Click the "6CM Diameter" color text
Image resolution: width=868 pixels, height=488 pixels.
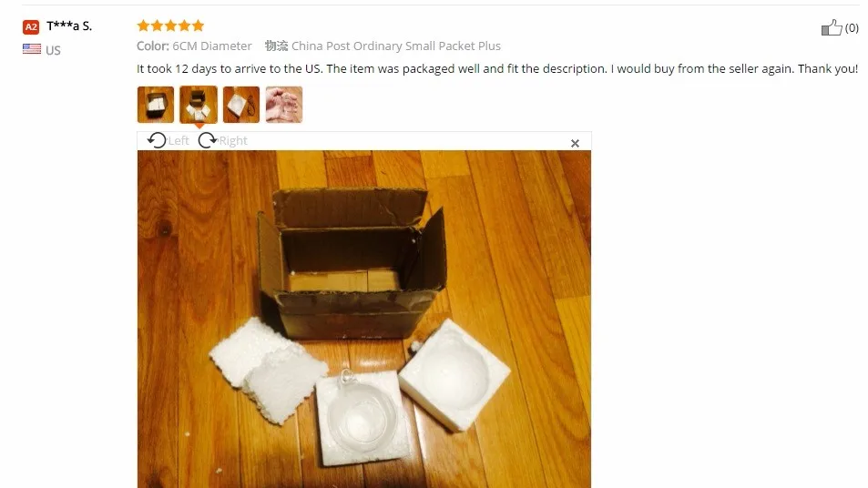(212, 46)
